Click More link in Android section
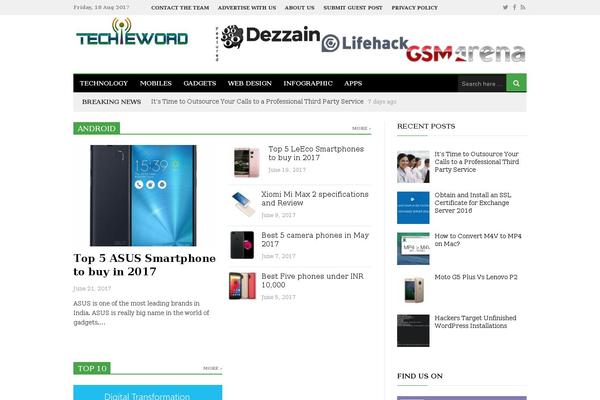Image resolution: width=600 pixels, height=400 pixels. point(361,128)
